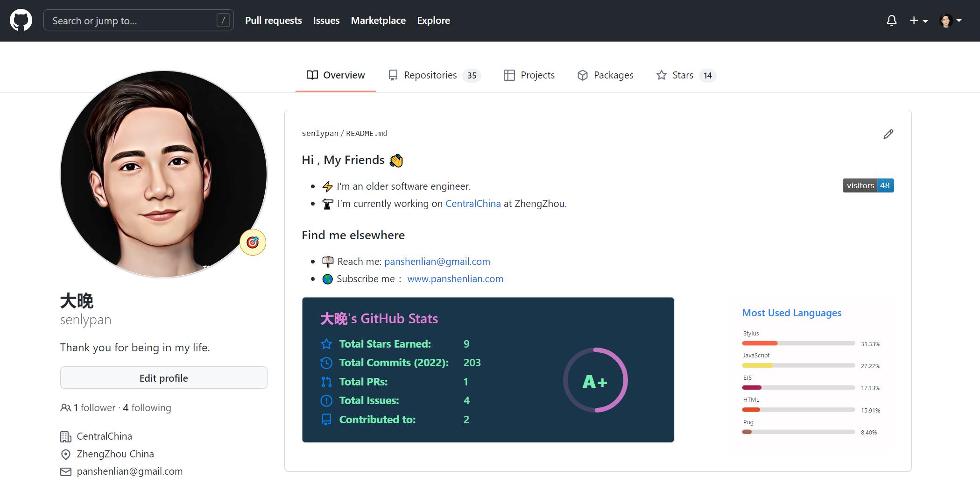The height and width of the screenshot is (484, 980).
Task: Click the bio text Thank you for being in my life
Action: click(135, 348)
